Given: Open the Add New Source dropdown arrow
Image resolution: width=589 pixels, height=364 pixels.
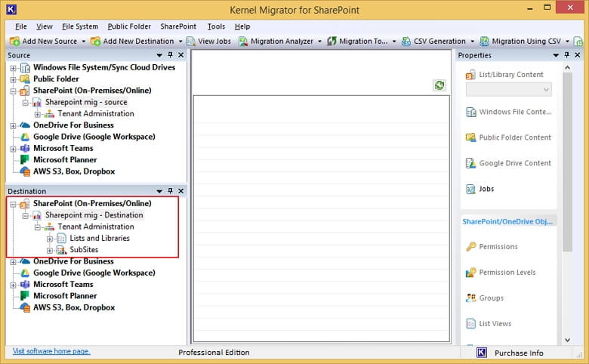Looking at the screenshot, I should [x=83, y=42].
